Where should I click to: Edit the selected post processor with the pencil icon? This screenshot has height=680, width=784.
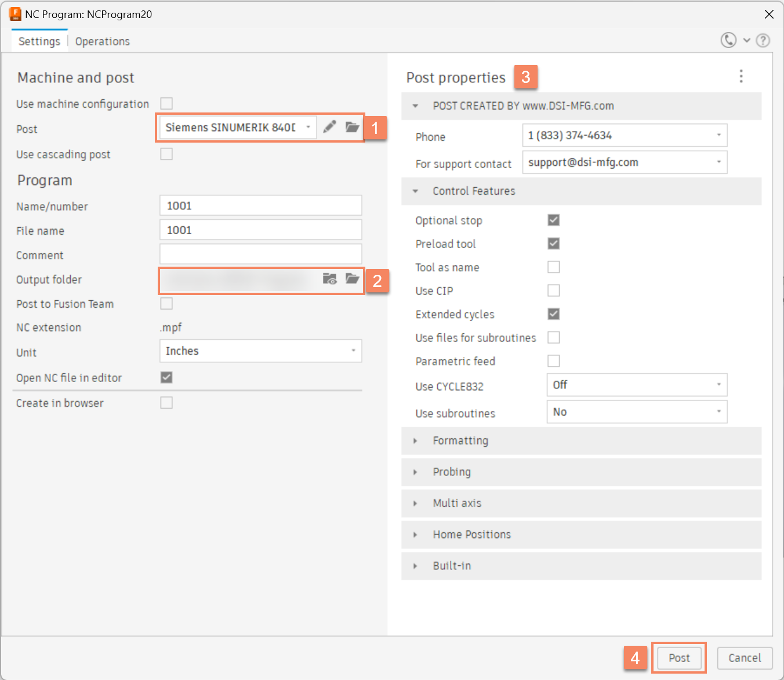click(329, 126)
